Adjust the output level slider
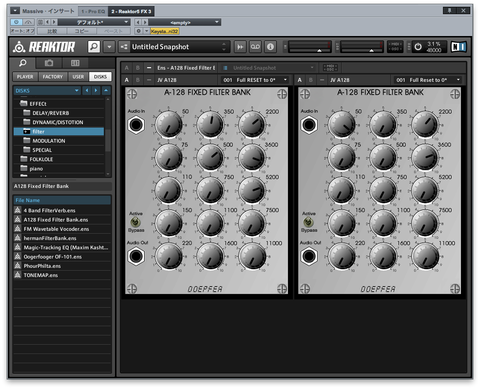This screenshot has width=480, height=389. [362, 47]
